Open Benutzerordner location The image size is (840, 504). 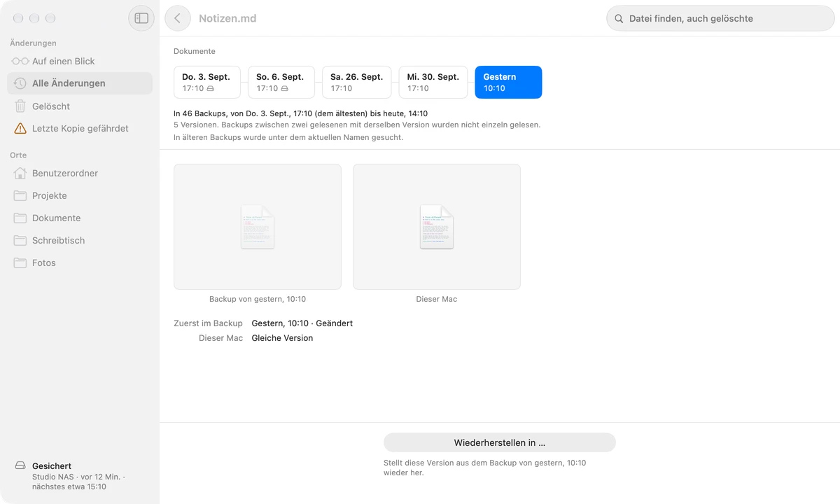pos(80,174)
